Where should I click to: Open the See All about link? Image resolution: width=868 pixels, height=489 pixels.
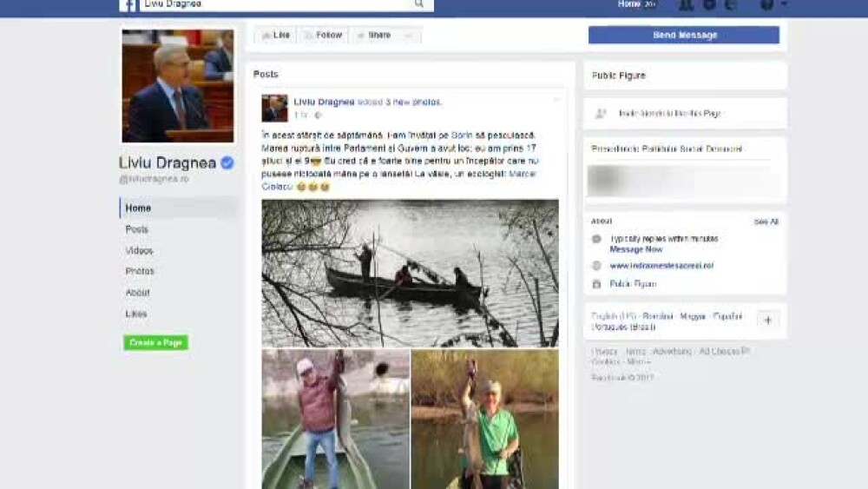(766, 221)
